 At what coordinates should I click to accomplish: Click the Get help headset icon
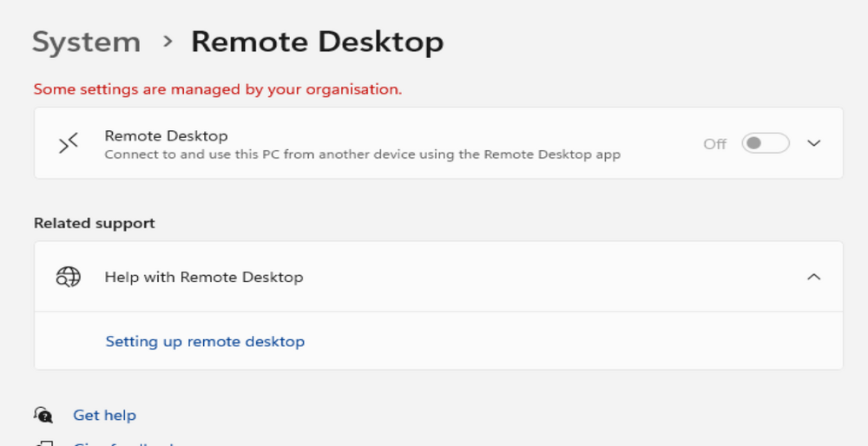43,415
